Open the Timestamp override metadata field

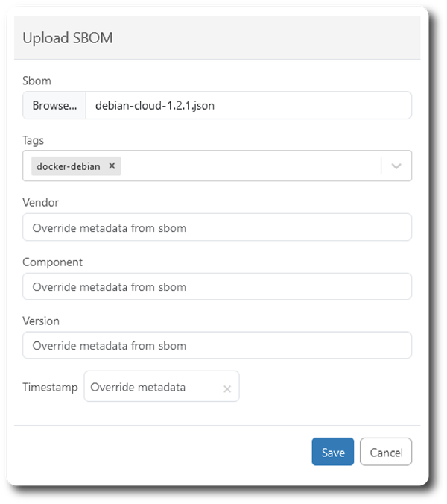coord(162,386)
